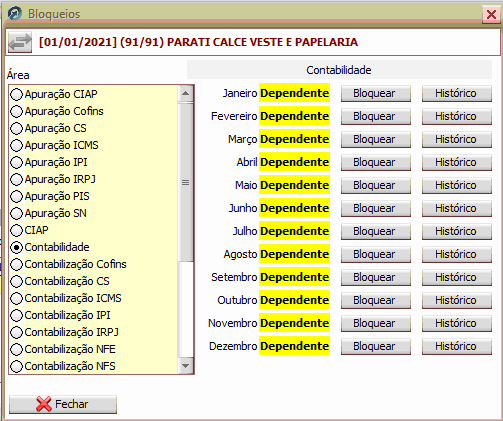Click Bloquear button for Setembro

click(376, 277)
